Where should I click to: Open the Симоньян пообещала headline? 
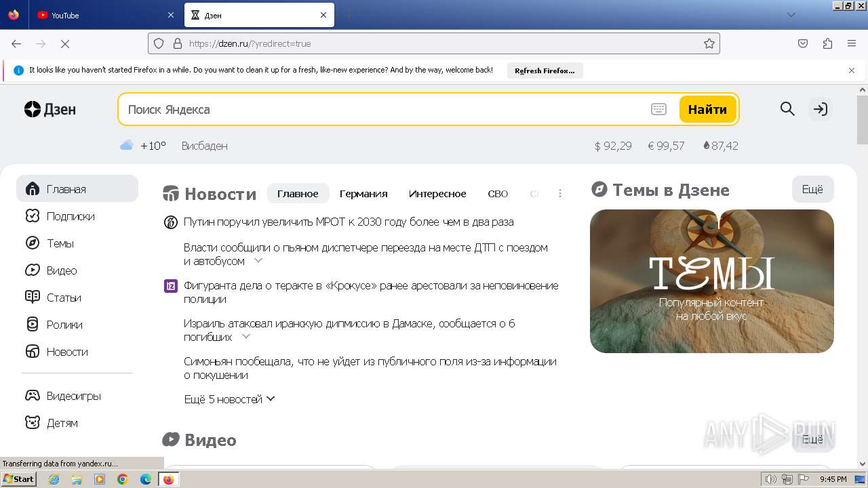(x=370, y=368)
